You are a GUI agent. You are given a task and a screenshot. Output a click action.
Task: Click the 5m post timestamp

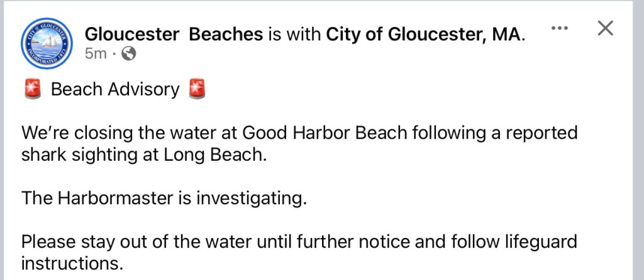96,54
